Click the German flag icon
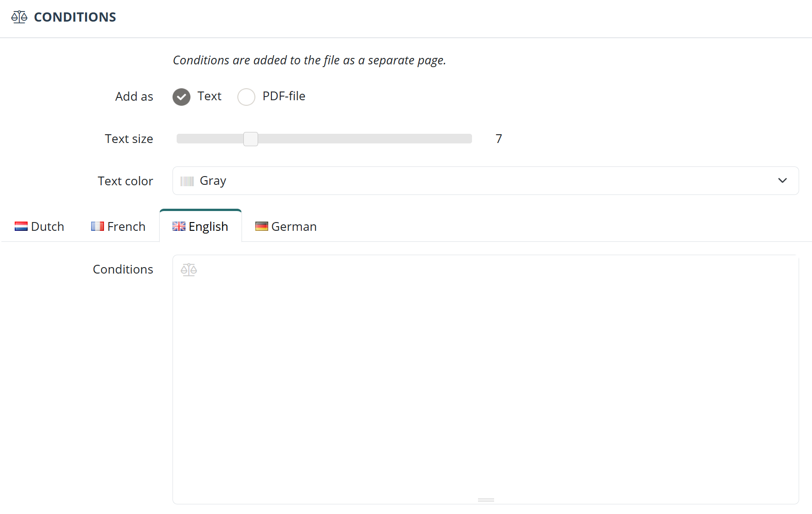 pos(262,226)
